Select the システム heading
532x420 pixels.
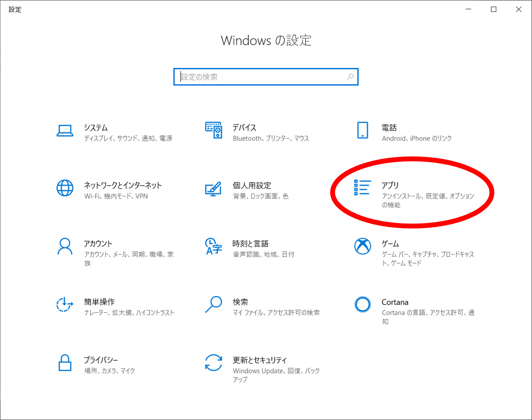(x=96, y=128)
